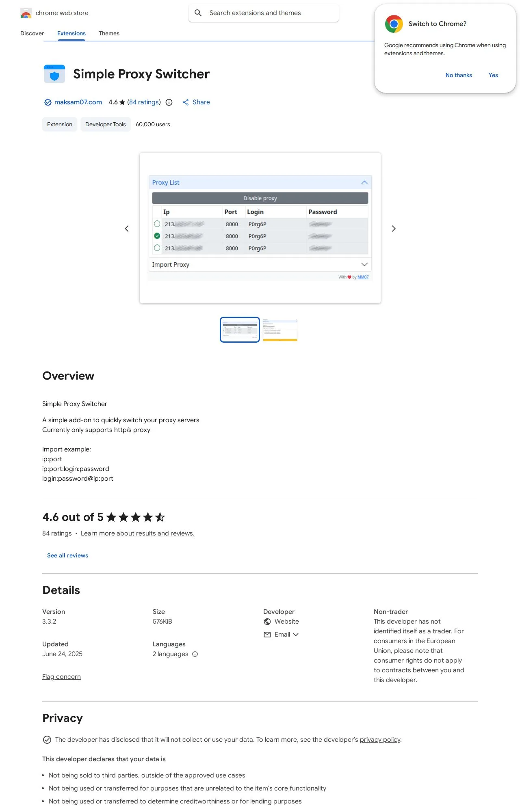This screenshot has width=520, height=812.
Task: Select the Extension category chip
Action: tap(60, 124)
